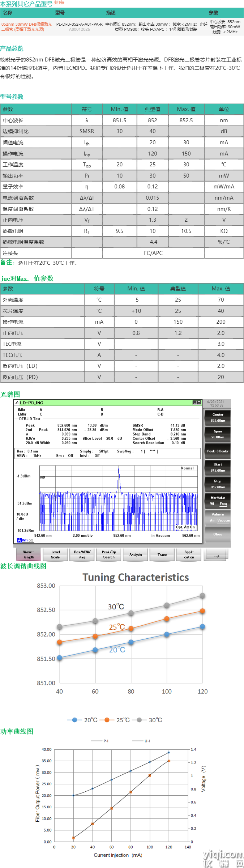Open the Wavelength function tab

point(29,554)
